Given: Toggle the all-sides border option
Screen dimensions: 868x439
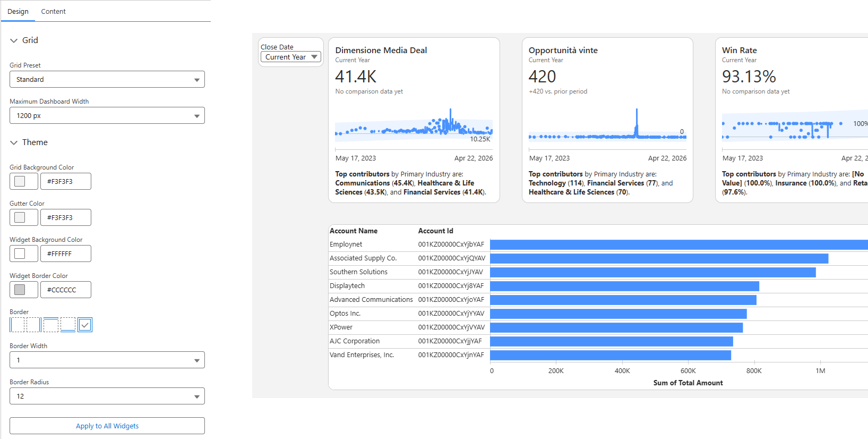Looking at the screenshot, I should point(85,325).
